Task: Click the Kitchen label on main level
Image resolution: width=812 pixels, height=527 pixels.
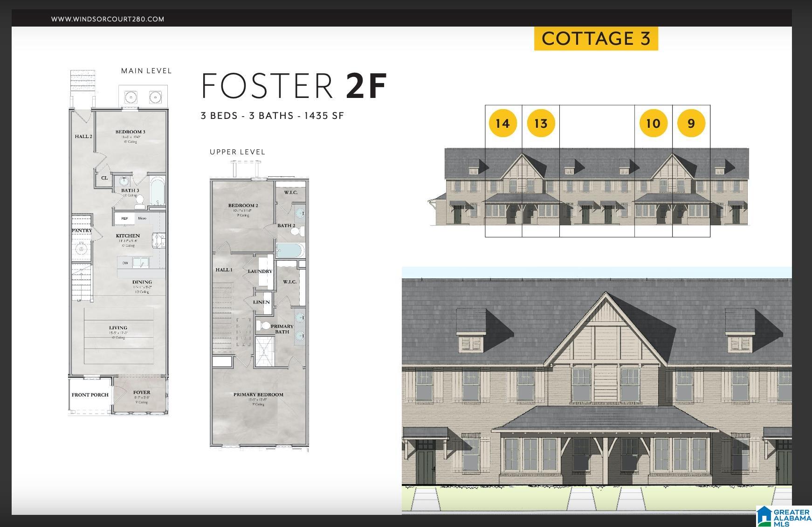Action: (128, 236)
